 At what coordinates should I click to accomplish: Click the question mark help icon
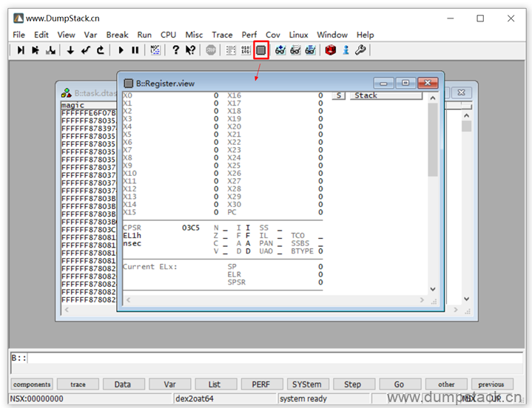[175, 50]
